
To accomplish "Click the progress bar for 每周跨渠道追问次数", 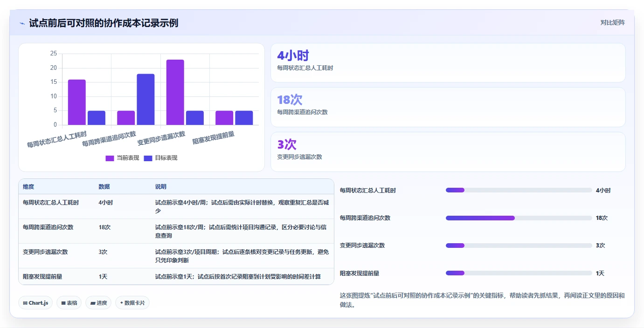I will (x=519, y=218).
